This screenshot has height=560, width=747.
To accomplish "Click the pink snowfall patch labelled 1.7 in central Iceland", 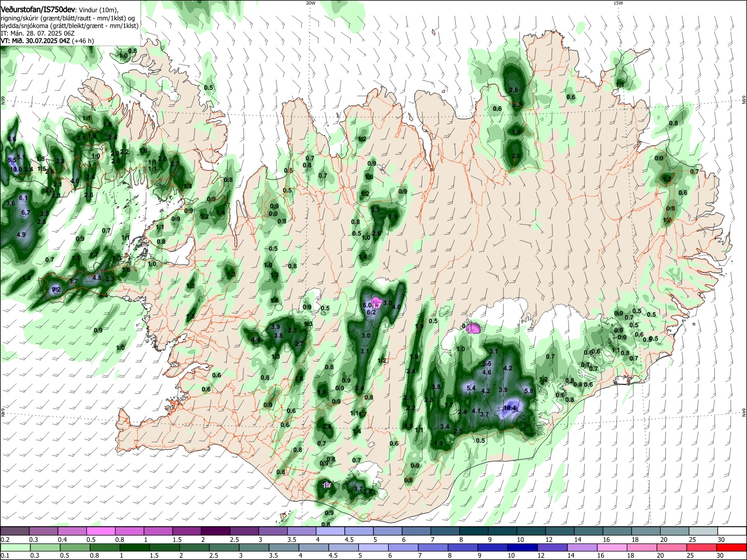I will [x=377, y=304].
